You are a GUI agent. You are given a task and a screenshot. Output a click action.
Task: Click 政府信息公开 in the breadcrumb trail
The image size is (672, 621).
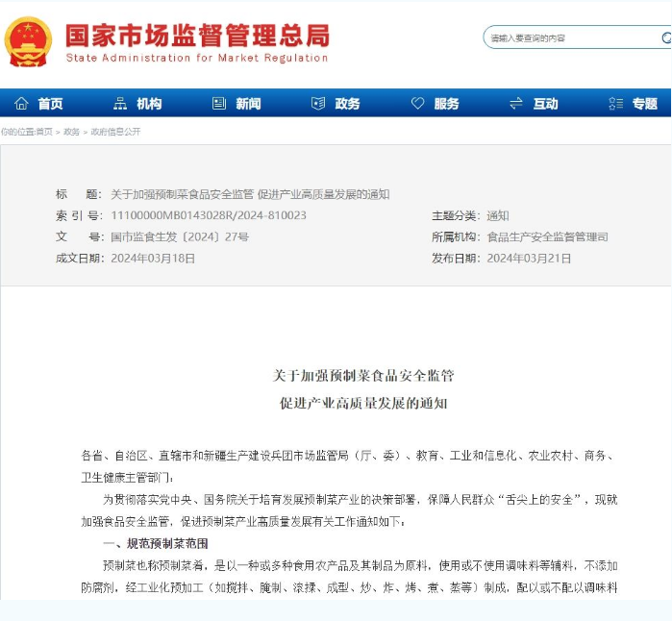[x=115, y=132]
